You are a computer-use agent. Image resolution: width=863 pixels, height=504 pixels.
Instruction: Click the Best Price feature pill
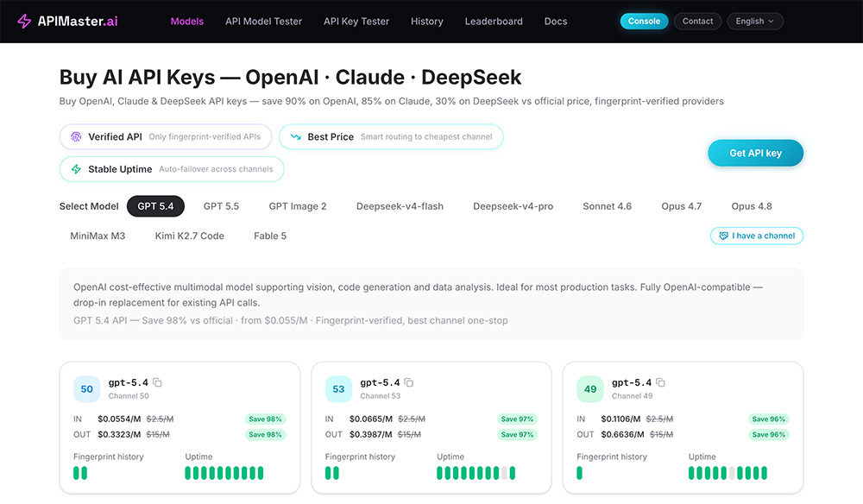point(391,136)
